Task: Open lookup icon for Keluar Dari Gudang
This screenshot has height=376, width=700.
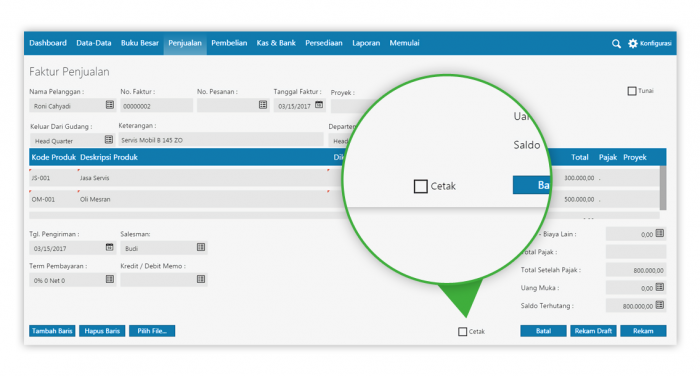Action: 109,140
